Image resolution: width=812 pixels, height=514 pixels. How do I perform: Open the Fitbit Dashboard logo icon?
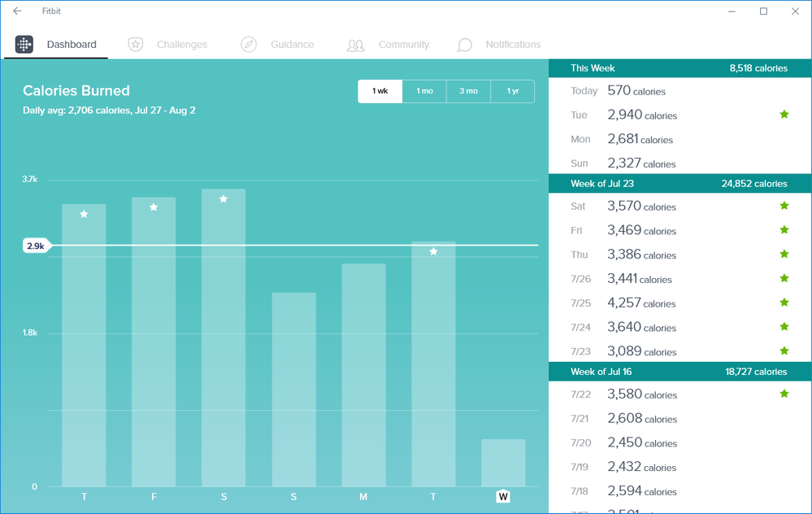pyautogui.click(x=24, y=45)
